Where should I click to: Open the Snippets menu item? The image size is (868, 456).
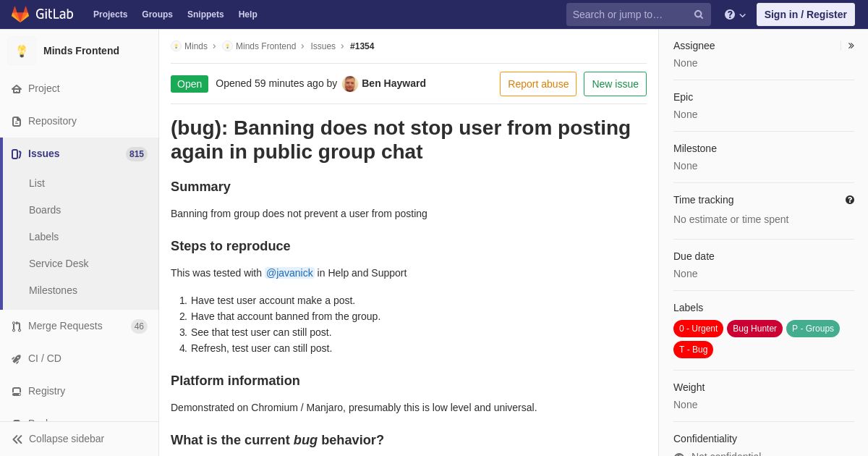point(205,14)
